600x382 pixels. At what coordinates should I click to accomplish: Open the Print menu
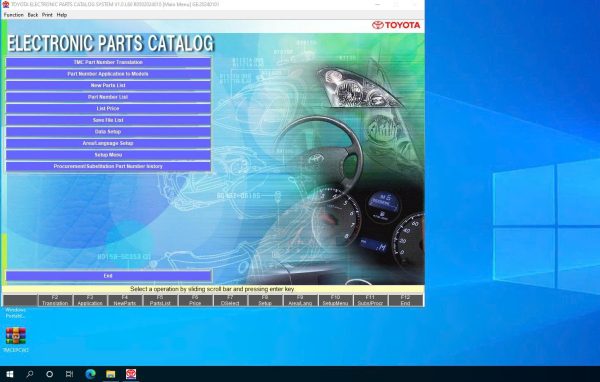point(47,15)
